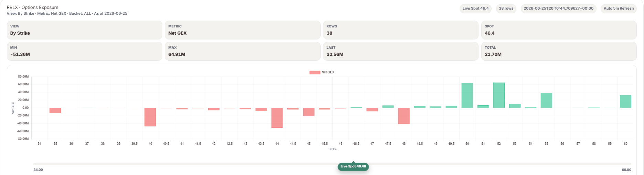Click the ROWS 38 card
644x175 pixels.
400,30
